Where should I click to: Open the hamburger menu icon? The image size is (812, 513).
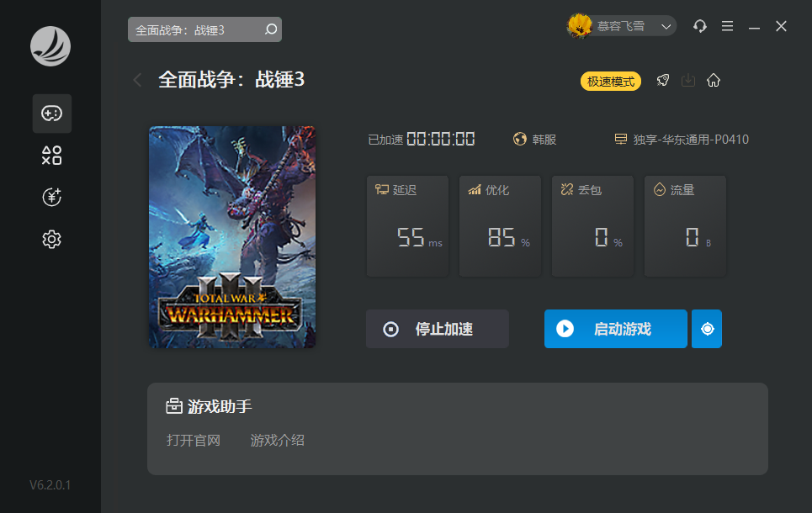point(728,26)
